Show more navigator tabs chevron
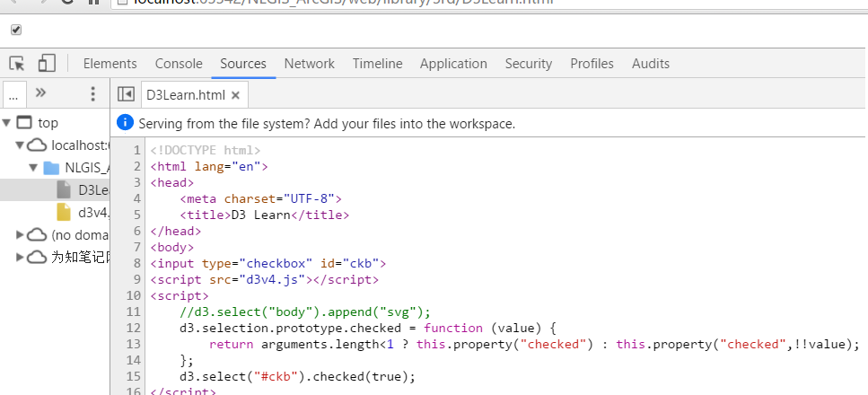868x395 pixels. [x=40, y=92]
